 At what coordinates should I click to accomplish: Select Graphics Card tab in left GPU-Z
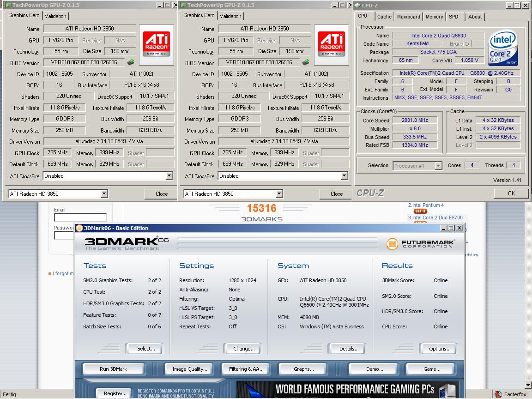(24, 15)
